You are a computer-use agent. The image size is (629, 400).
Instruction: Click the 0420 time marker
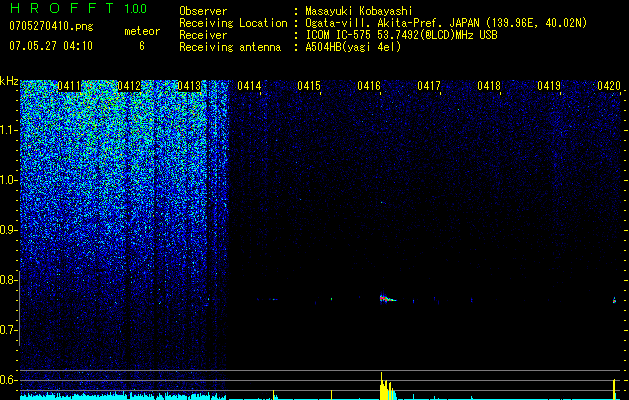click(609, 86)
